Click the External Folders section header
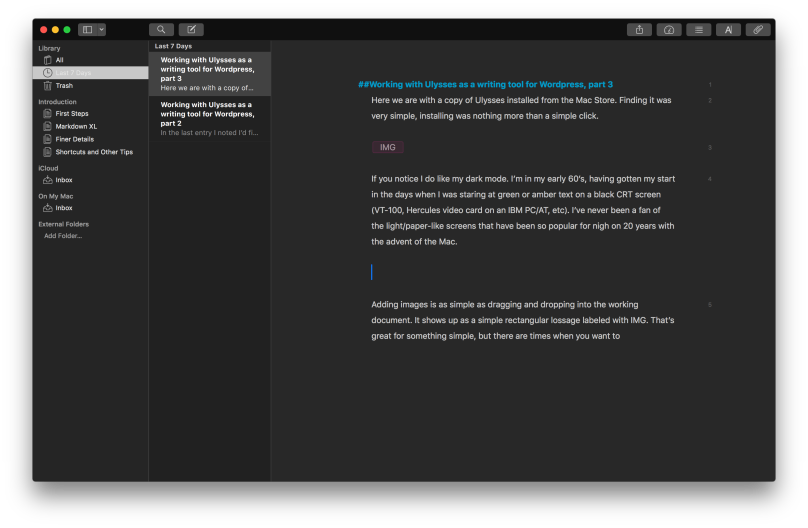This screenshot has width=808, height=528. (63, 224)
